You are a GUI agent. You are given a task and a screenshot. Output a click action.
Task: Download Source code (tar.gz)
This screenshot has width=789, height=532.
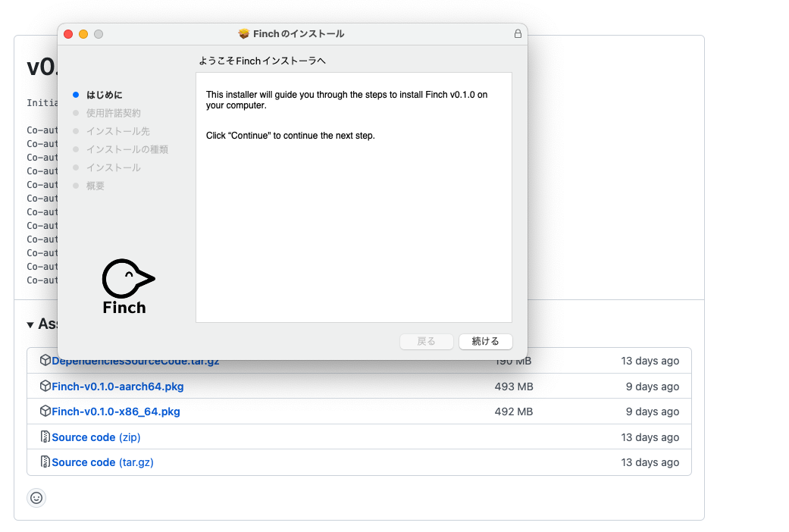(102, 462)
